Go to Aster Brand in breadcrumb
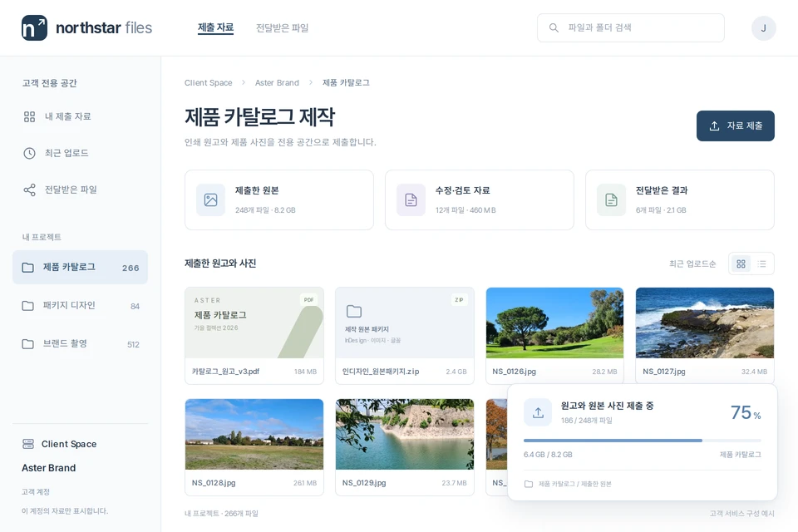The height and width of the screenshot is (532, 798). click(x=277, y=82)
